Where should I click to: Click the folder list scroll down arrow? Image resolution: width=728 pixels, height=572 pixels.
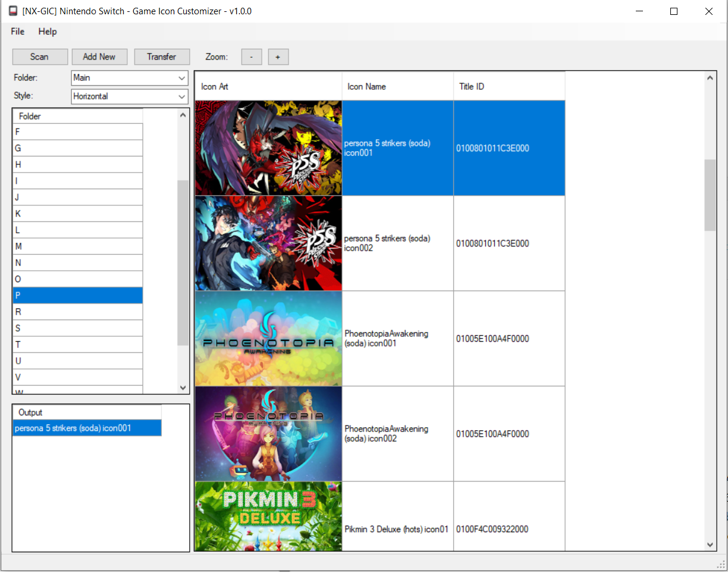coord(183,387)
